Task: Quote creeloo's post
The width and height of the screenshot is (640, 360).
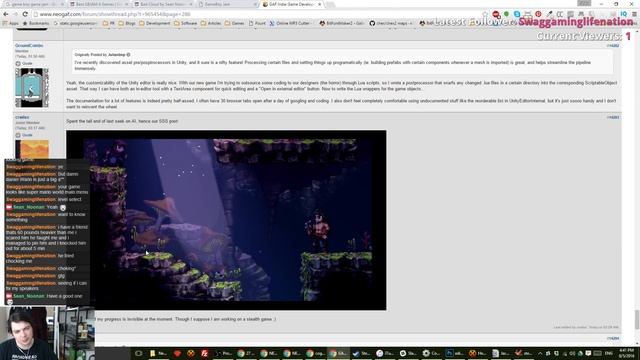Action: point(24,135)
